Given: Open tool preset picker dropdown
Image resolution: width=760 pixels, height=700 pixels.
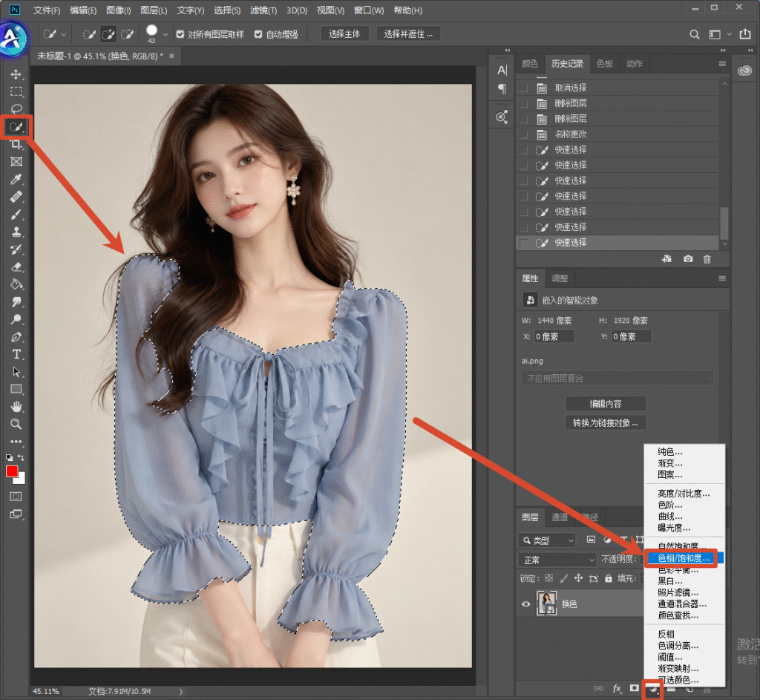Looking at the screenshot, I should (x=63, y=35).
